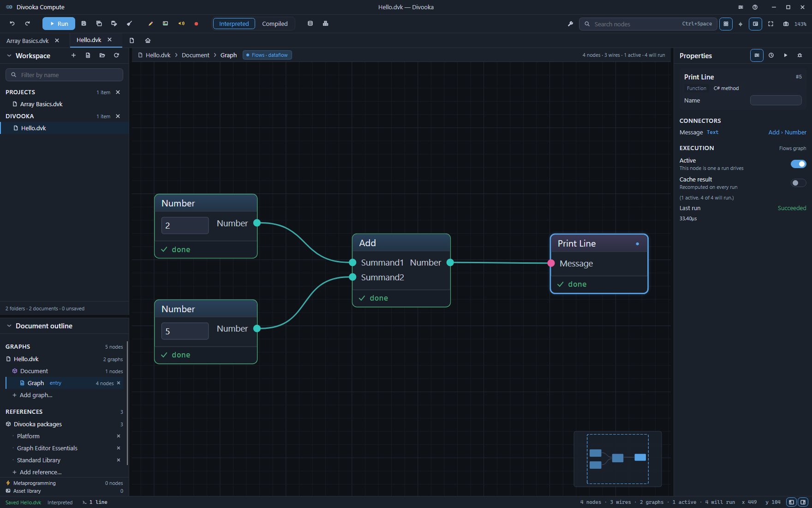Open the run play tab in Properties
812x508 pixels.
pos(785,55)
